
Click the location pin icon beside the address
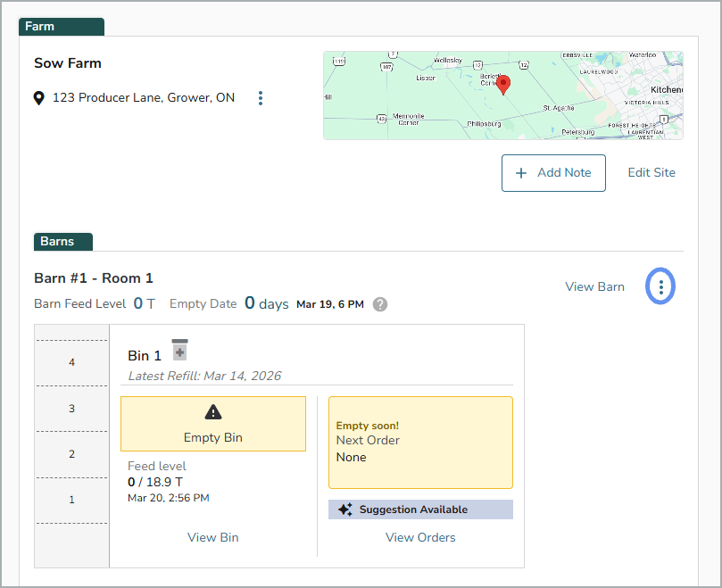[x=39, y=98]
